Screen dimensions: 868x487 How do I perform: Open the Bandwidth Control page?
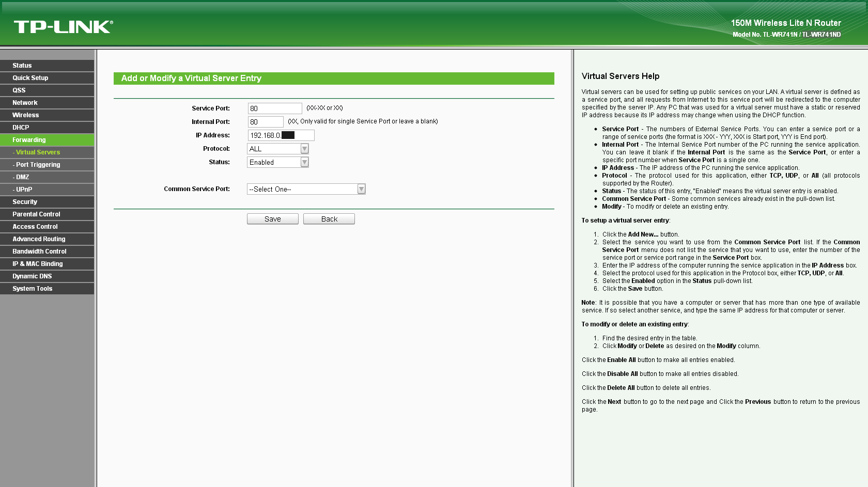tap(39, 251)
